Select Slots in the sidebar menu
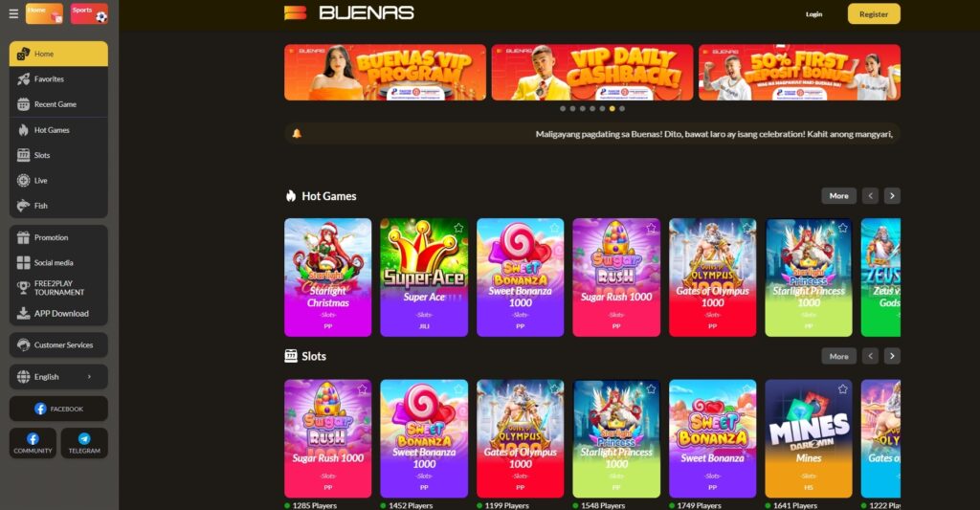This screenshot has height=510, width=980. (x=58, y=155)
